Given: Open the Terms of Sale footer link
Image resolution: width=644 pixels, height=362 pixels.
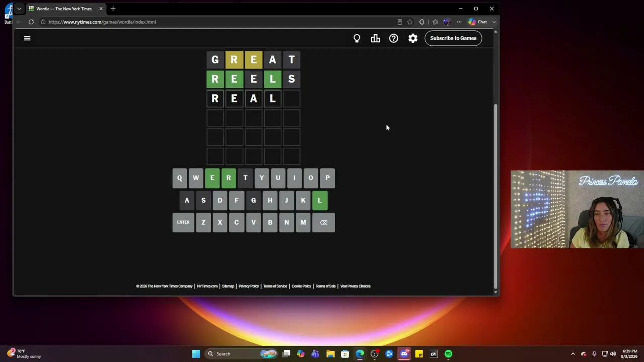Looking at the screenshot, I should pyautogui.click(x=326, y=286).
